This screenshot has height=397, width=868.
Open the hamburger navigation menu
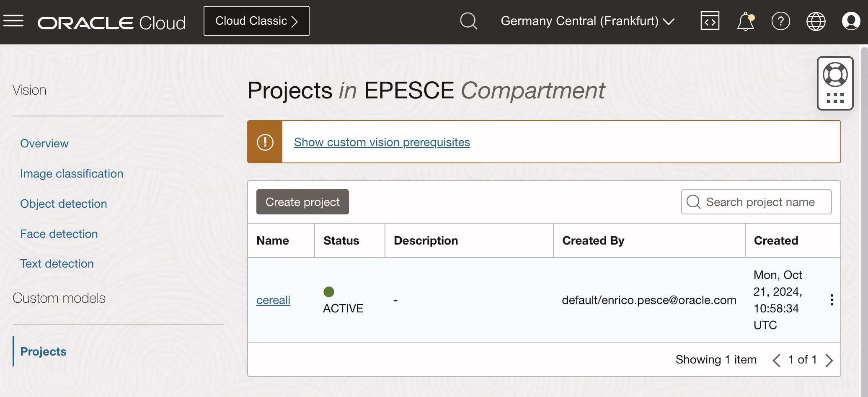click(13, 21)
